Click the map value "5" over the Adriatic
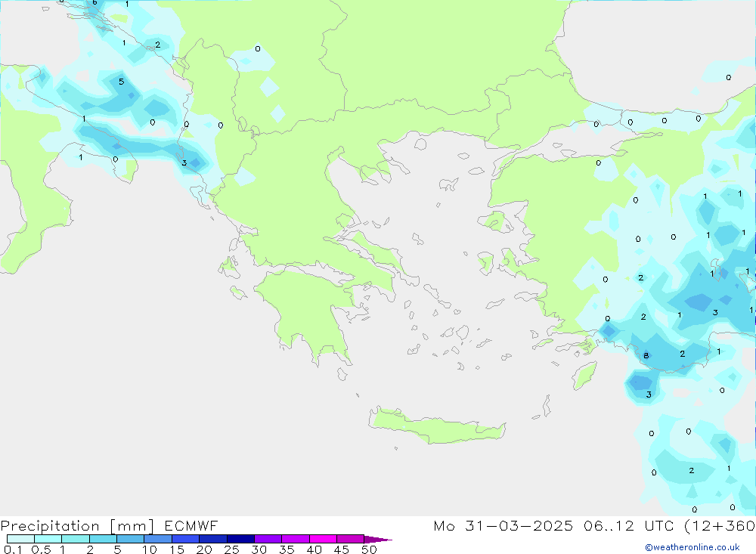756x554 pixels. pos(122,82)
